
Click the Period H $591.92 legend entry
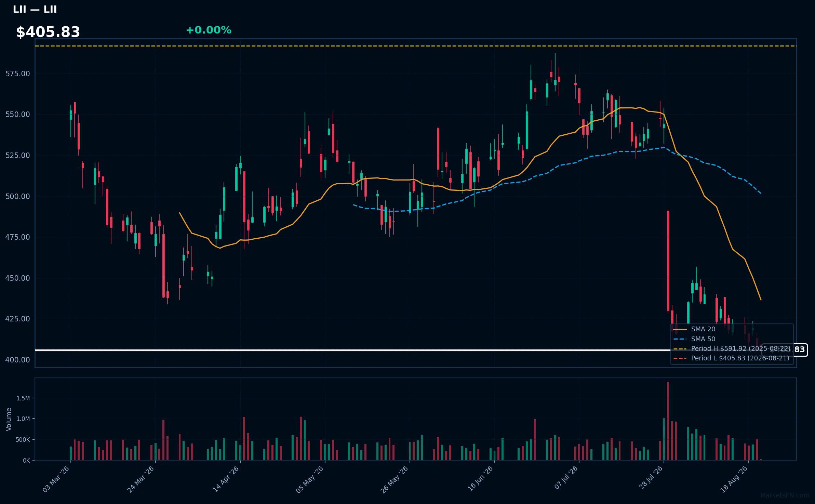pyautogui.click(x=740, y=349)
